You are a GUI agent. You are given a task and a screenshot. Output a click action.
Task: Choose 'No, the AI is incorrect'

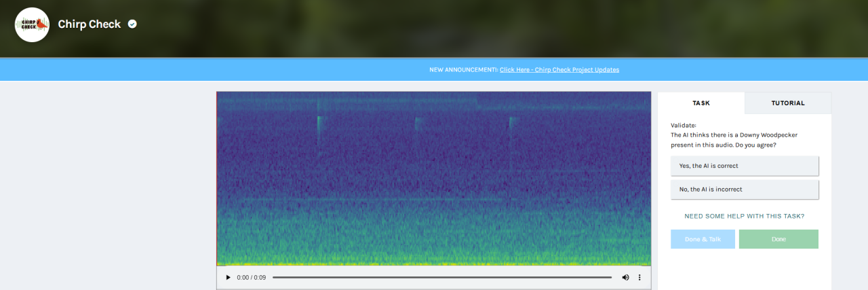pyautogui.click(x=745, y=189)
